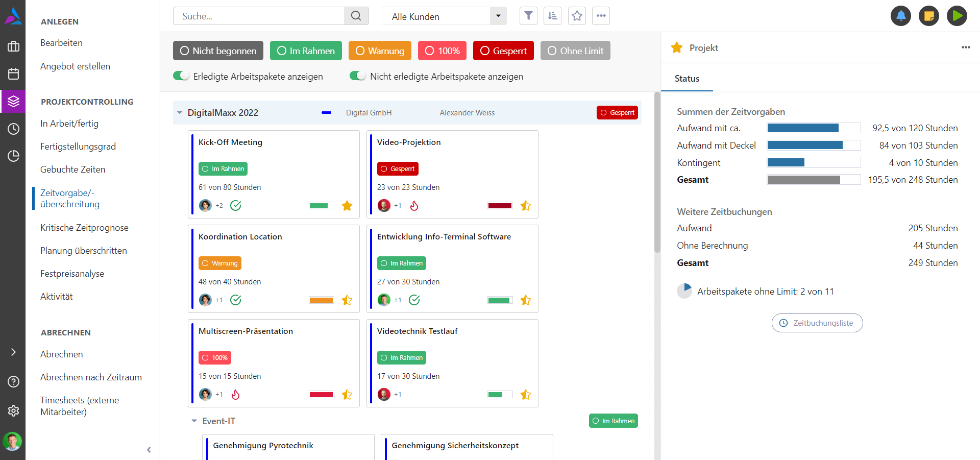
Task: Collapse the DigitalMaxx 2022 project group
Action: (180, 113)
